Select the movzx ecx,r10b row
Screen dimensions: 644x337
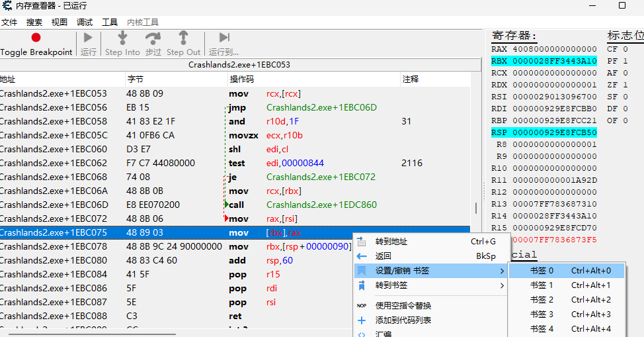click(x=235, y=135)
